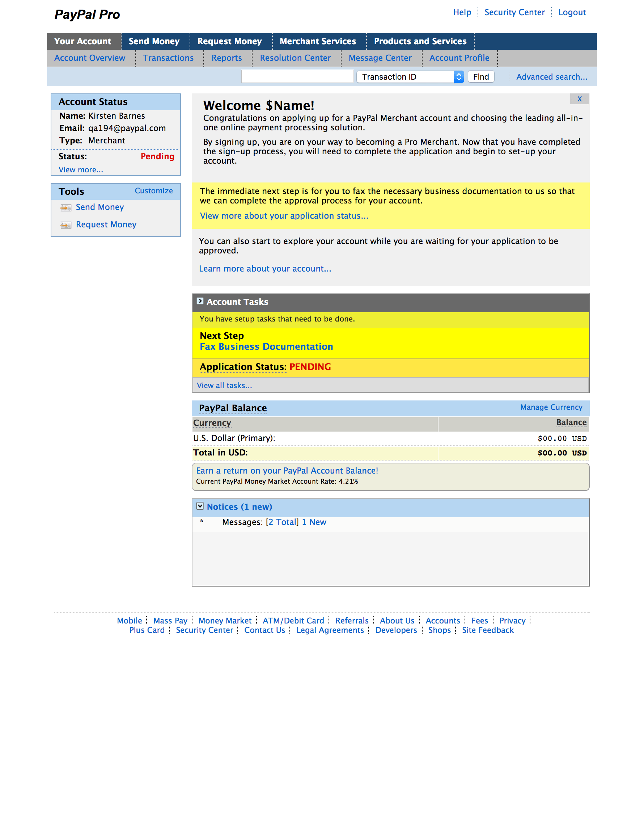
Task: Open Advanced search link
Action: coord(551,77)
